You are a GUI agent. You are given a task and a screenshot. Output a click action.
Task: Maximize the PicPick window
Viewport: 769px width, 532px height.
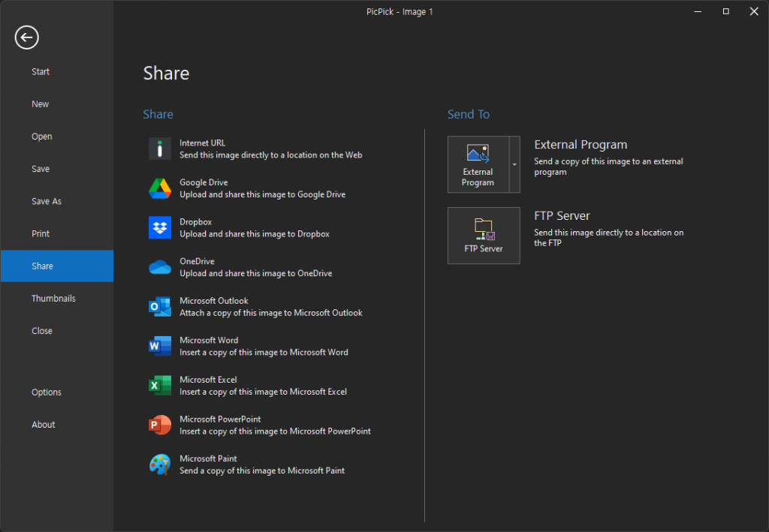click(725, 11)
